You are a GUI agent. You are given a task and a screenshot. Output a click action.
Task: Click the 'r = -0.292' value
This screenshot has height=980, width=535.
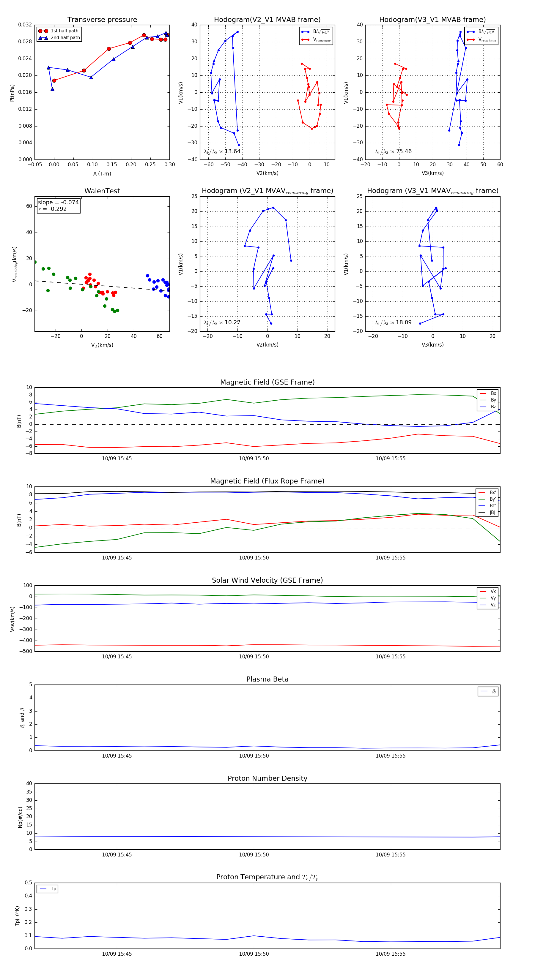[x=53, y=209]
